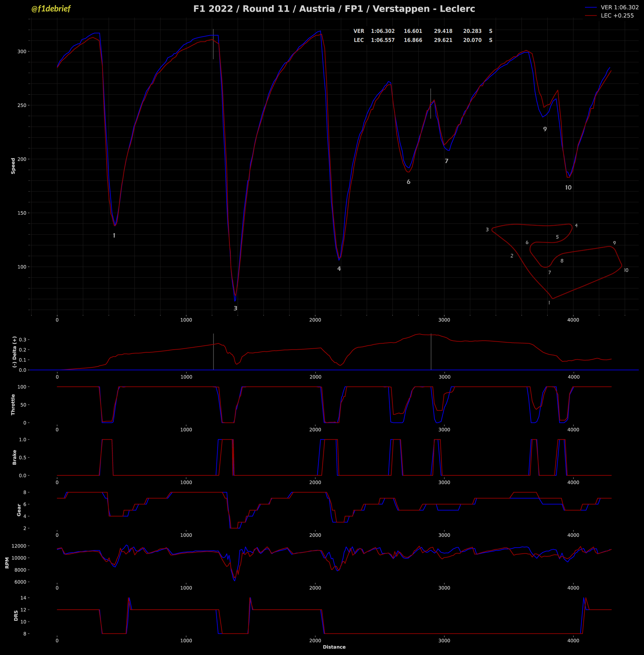Click the chart title text
Screen dimensions: 644x655
coord(334,9)
